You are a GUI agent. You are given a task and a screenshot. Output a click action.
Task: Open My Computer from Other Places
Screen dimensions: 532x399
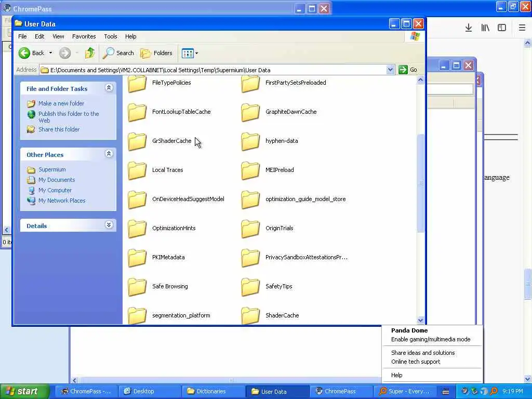click(x=55, y=190)
